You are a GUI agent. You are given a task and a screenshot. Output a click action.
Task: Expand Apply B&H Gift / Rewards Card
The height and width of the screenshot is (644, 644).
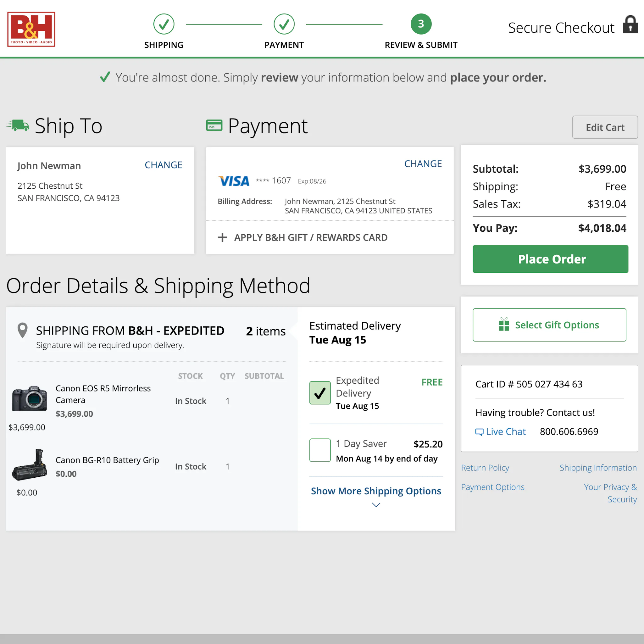[x=310, y=237]
